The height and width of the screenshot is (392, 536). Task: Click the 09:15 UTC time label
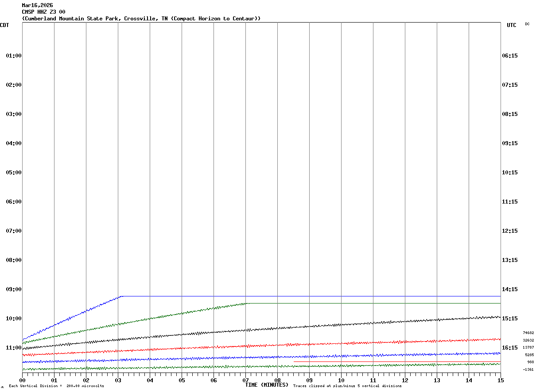510,143
